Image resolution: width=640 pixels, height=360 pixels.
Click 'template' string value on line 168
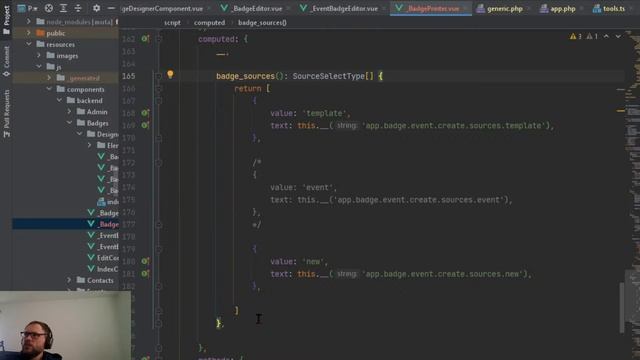click(325, 113)
